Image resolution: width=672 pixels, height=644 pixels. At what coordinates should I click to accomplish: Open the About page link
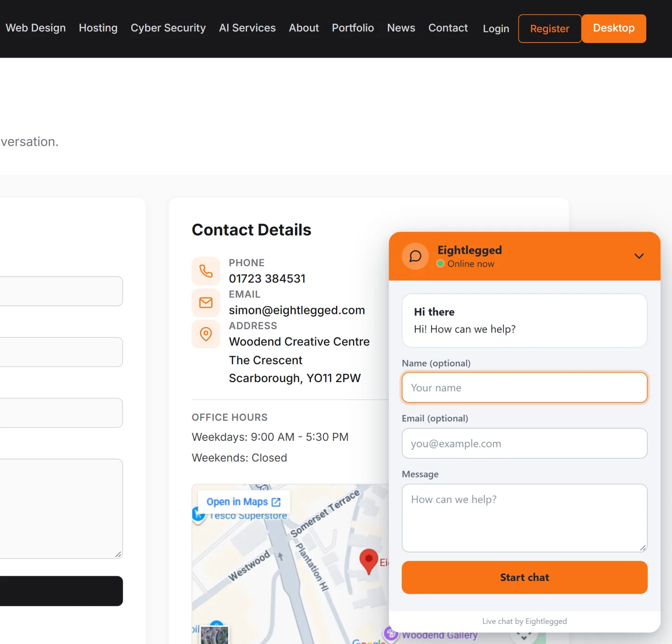pos(304,28)
